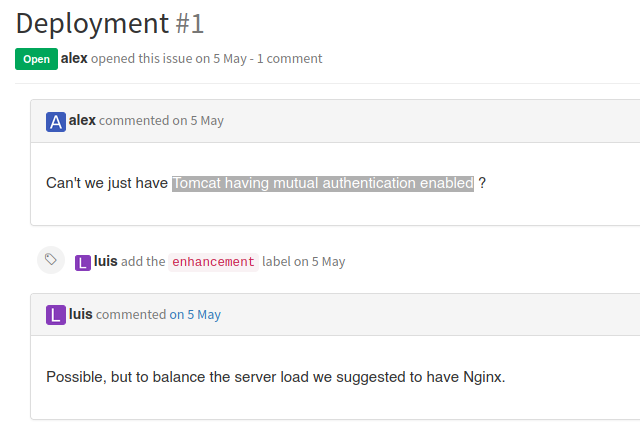Click the enhancement label
640x441 pixels.
213,262
